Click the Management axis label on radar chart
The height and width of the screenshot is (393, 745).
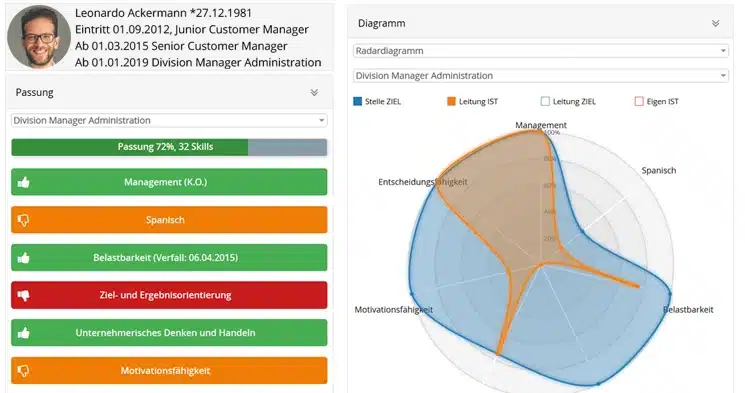(x=541, y=125)
